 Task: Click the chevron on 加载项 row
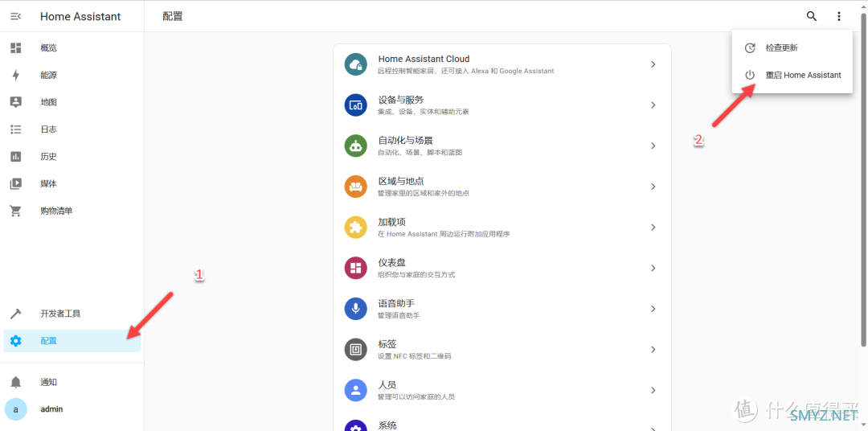click(653, 227)
